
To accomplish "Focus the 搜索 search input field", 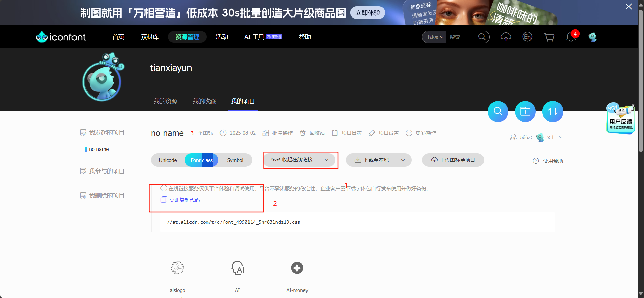I will [x=461, y=37].
